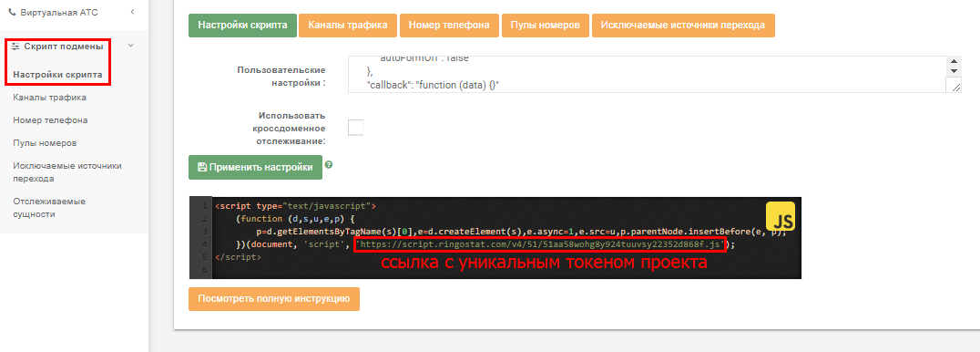Click the green help question mark icon
This screenshot has height=352, width=980.
click(x=328, y=165)
